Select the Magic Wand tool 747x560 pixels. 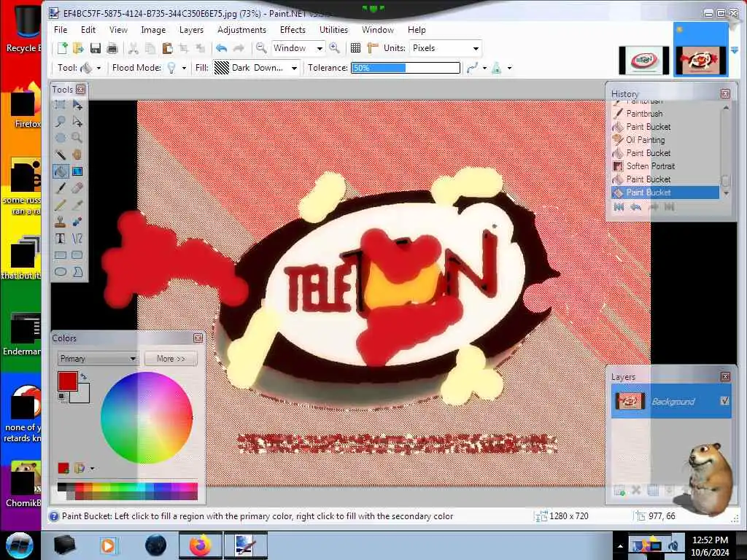[61, 155]
